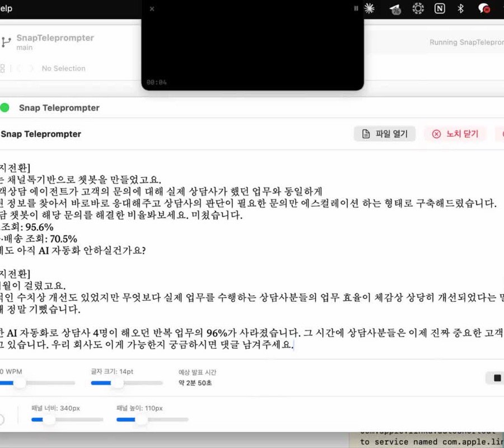Viewport: 504px width, 448px height.
Task: Click the Snap Teleprompter heading in the app toolbar
Action: (x=41, y=134)
